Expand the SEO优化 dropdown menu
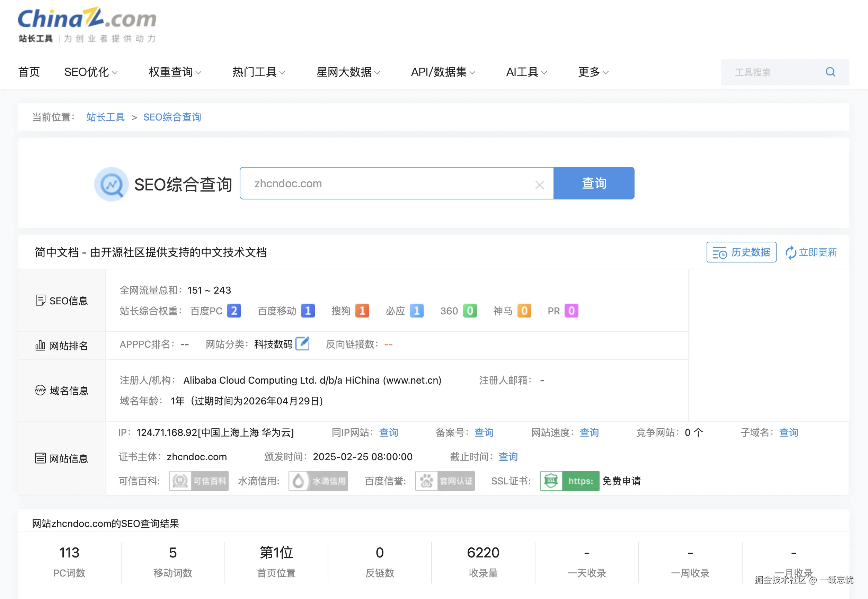Viewport: 868px width, 599px height. (90, 72)
